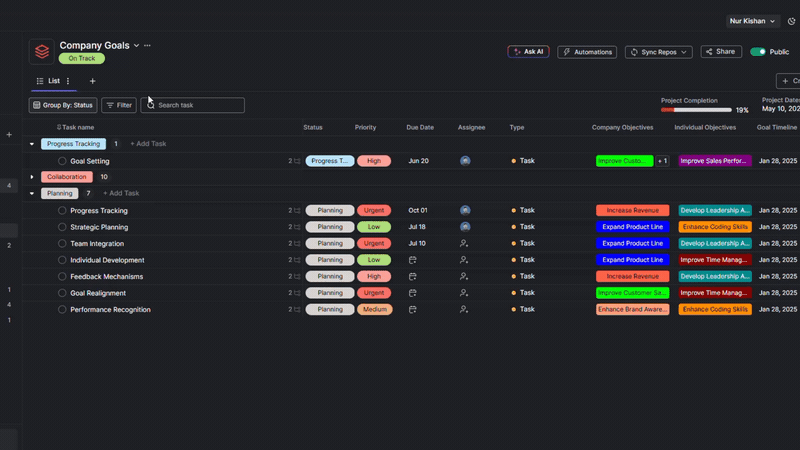Click into the Search task field
Viewport: 800px width, 450px height.
[x=192, y=105]
